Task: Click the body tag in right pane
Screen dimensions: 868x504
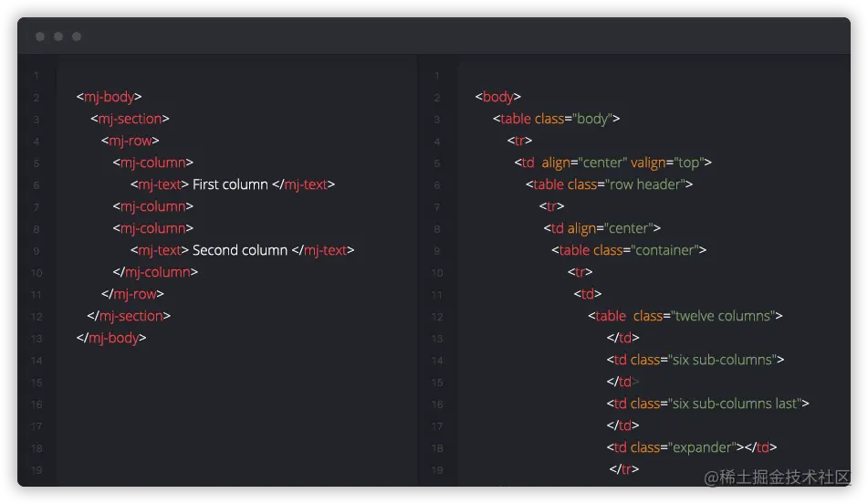Action: (x=497, y=97)
